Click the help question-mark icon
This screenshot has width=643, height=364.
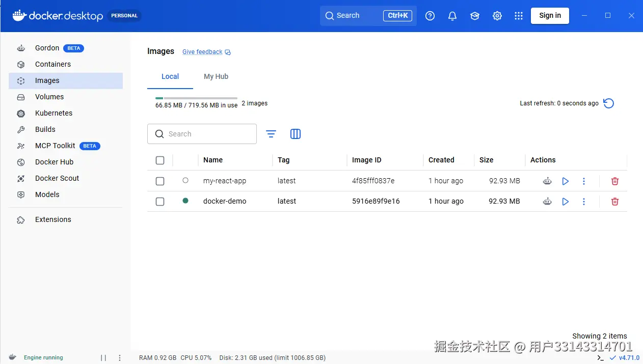(430, 16)
